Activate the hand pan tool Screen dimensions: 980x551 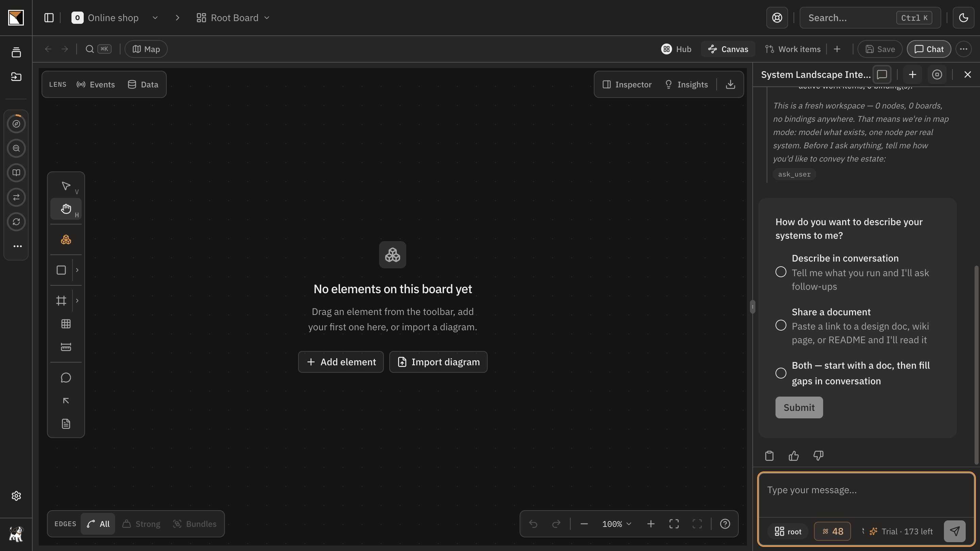66,209
